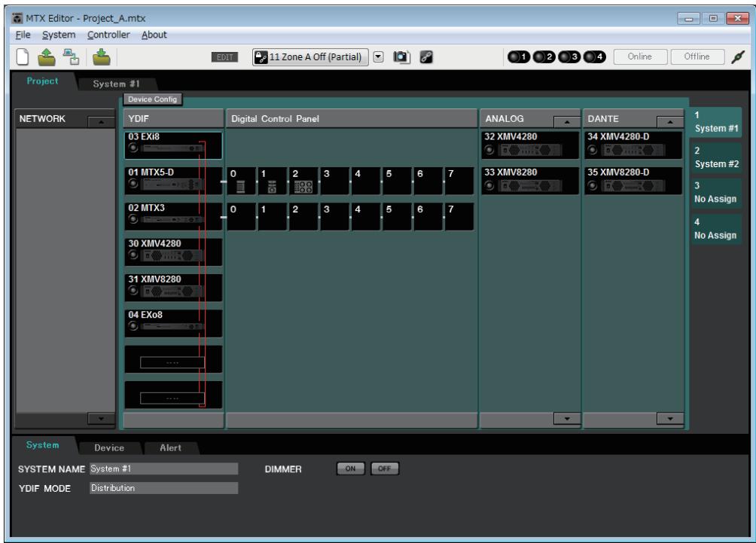Click the camera preset store icon

tap(401, 57)
